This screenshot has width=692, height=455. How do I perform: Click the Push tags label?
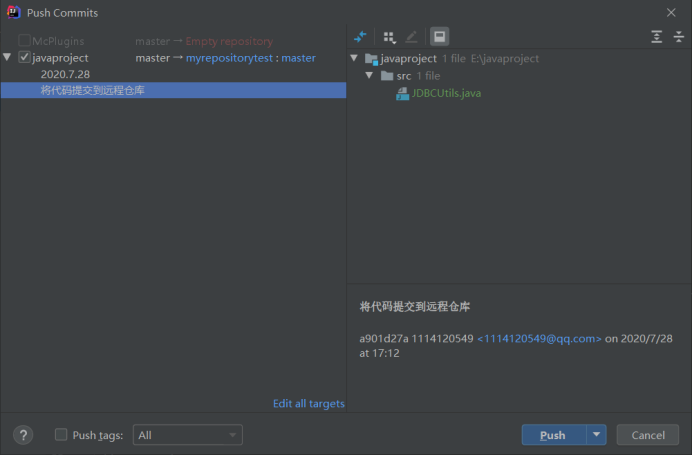(x=98, y=436)
